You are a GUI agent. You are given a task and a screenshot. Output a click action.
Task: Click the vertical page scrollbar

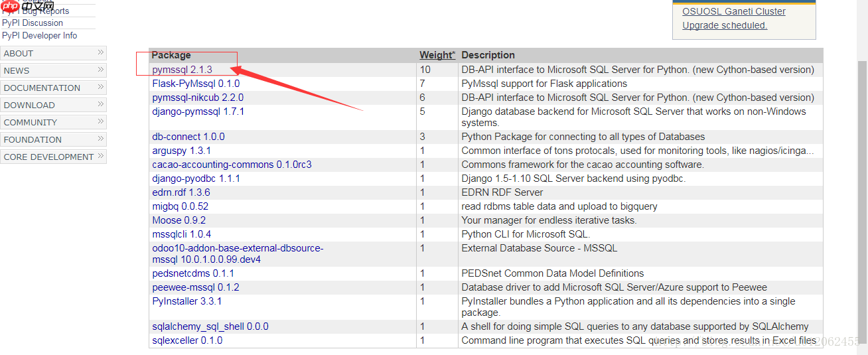tap(862, 199)
